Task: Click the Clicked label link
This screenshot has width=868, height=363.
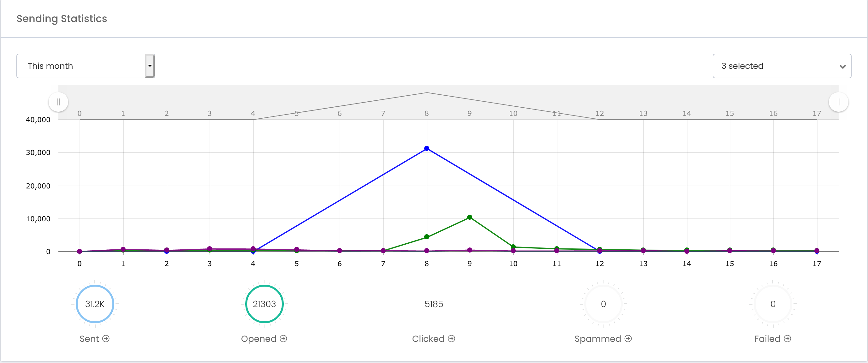Action: 429,339
